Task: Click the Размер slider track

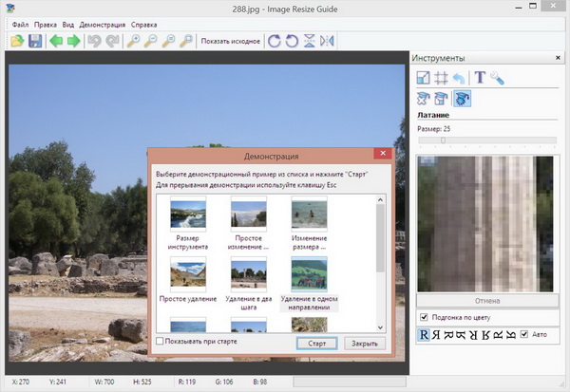Action: [489, 140]
